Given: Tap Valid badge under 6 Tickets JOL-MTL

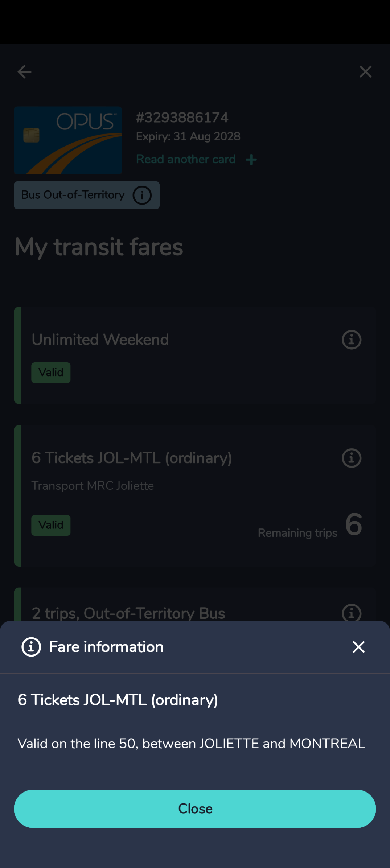Looking at the screenshot, I should click(51, 525).
